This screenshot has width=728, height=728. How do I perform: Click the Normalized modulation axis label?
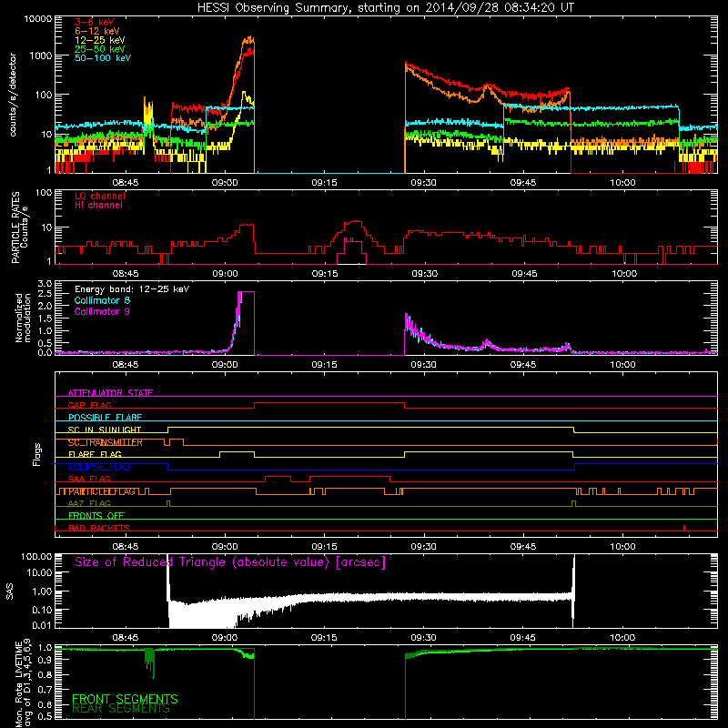tap(23, 318)
